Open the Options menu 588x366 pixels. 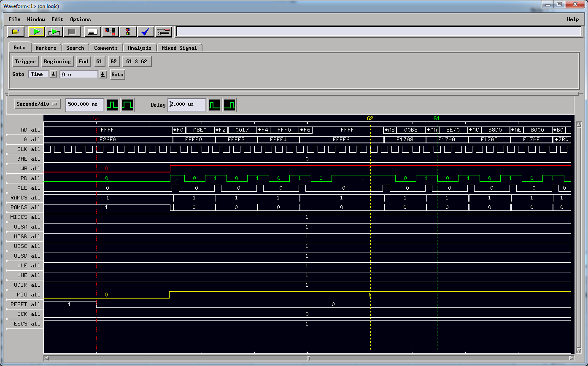pyautogui.click(x=80, y=19)
